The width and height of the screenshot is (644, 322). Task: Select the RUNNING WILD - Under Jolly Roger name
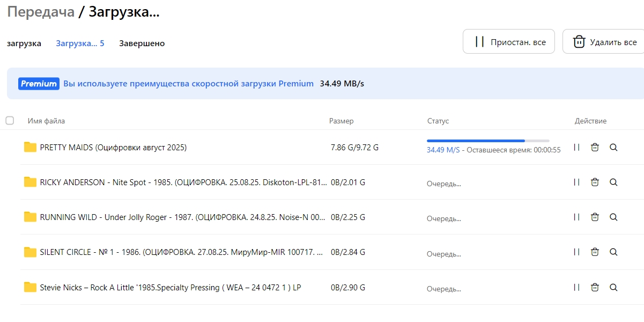coord(183,217)
